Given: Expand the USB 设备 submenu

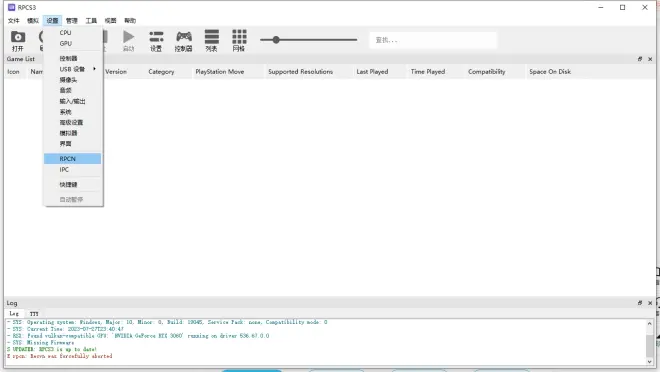Looking at the screenshot, I should [x=73, y=69].
